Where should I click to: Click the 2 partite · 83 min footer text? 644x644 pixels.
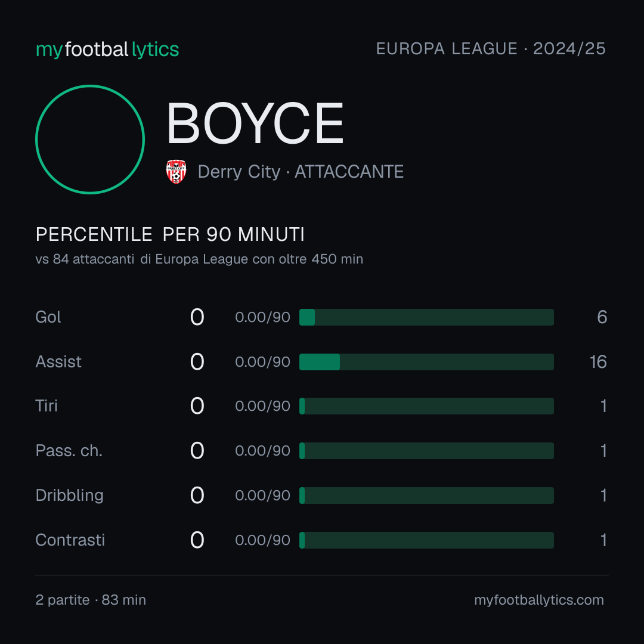[x=91, y=600]
